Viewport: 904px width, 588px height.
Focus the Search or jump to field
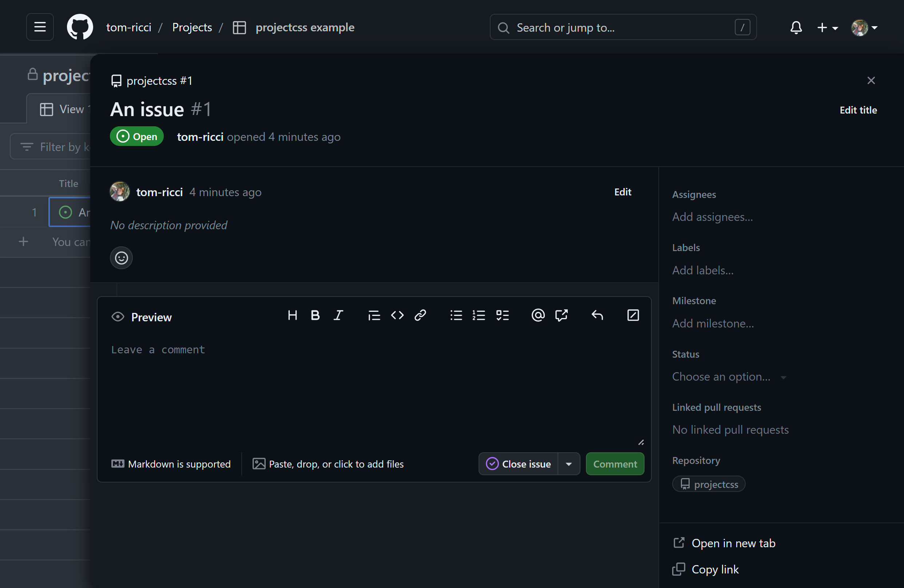[x=623, y=27]
